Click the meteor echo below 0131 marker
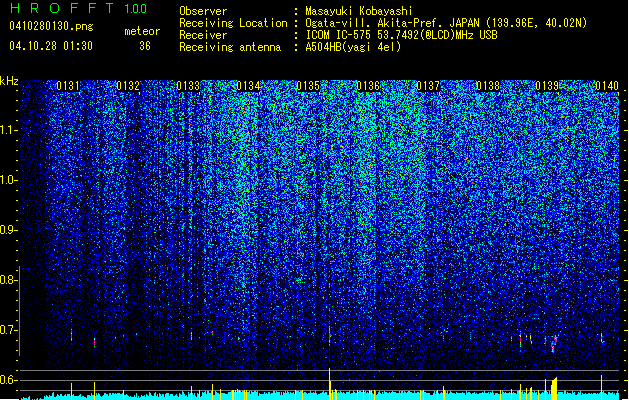This screenshot has width=629, height=400. point(71,335)
